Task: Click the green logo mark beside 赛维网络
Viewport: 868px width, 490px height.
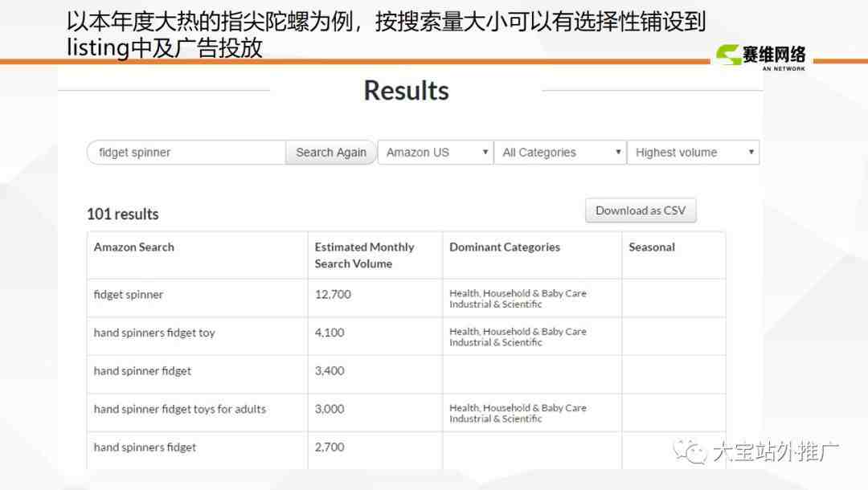Action: pos(728,55)
